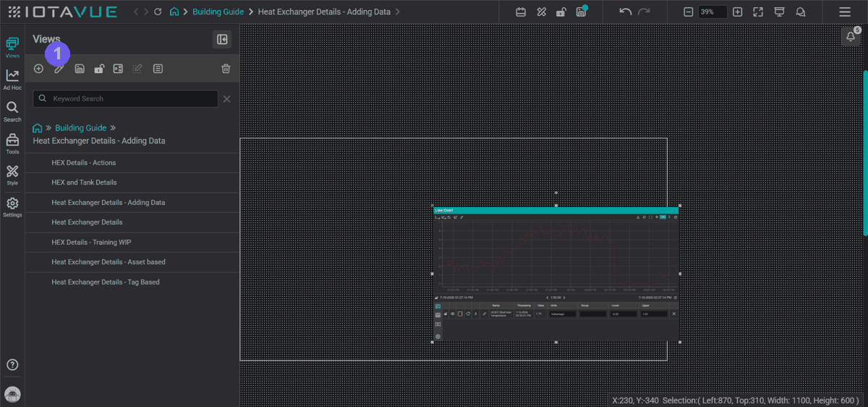868x407 pixels.
Task: Click the pencil edit view icon
Action: point(59,69)
